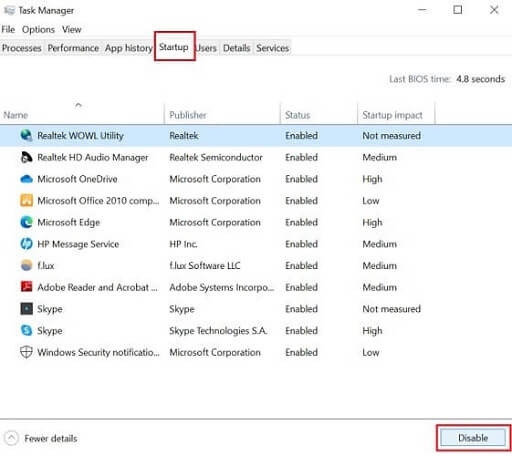This screenshot has height=456, width=512.
Task: Select the Realtek HD Audio Manager entry
Action: (x=93, y=157)
